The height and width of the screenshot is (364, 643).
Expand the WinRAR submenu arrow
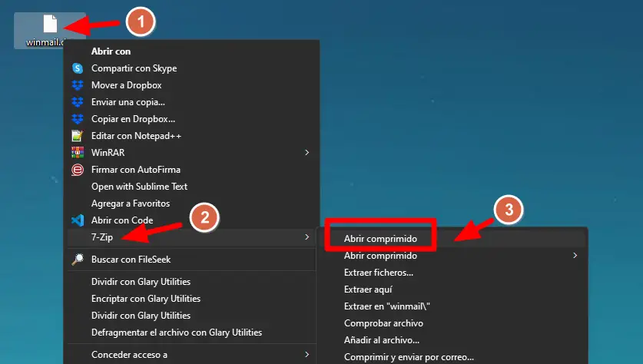307,153
